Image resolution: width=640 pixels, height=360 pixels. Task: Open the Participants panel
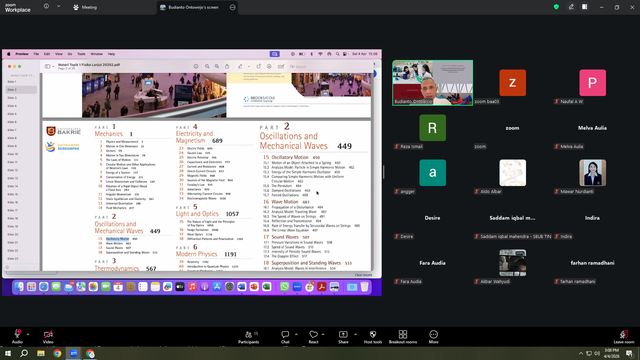click(249, 337)
